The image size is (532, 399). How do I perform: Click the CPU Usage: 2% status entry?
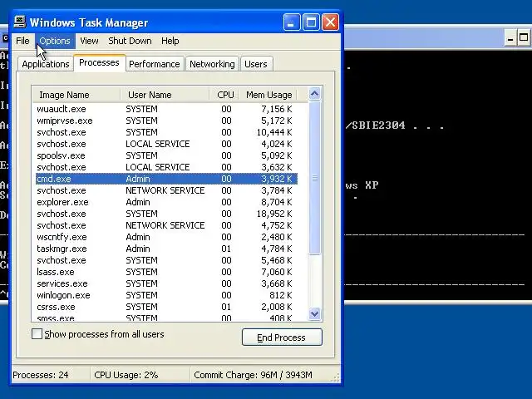[x=140, y=375]
